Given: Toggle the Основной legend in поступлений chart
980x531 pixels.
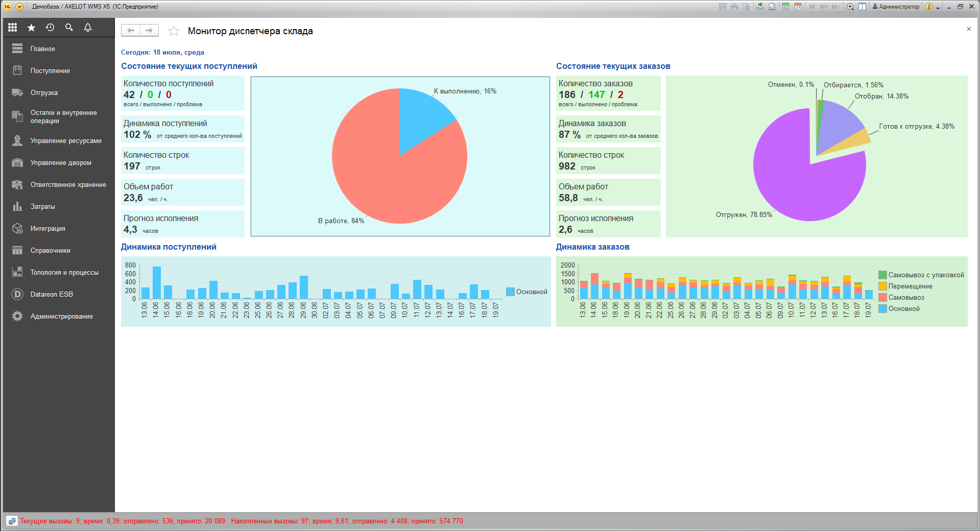Looking at the screenshot, I should pyautogui.click(x=527, y=292).
